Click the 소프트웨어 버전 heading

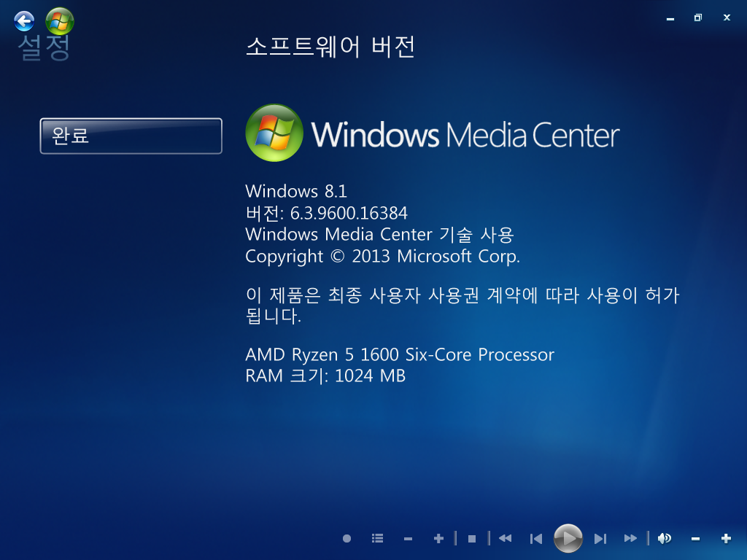point(330,47)
